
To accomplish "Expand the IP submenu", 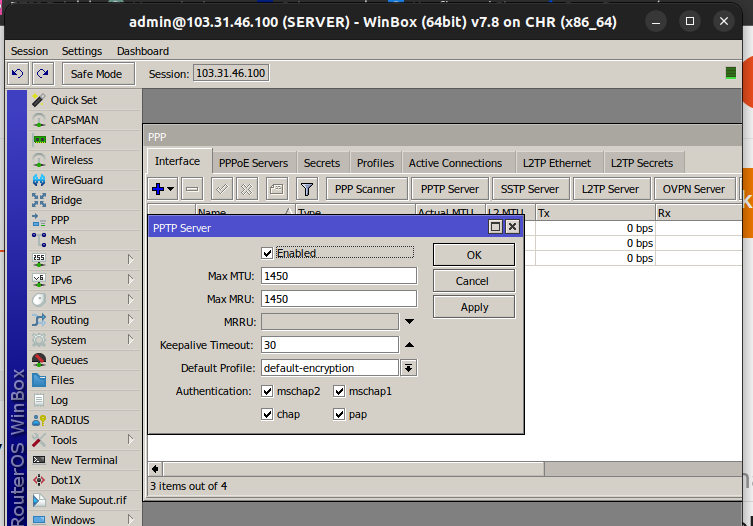I will point(130,260).
